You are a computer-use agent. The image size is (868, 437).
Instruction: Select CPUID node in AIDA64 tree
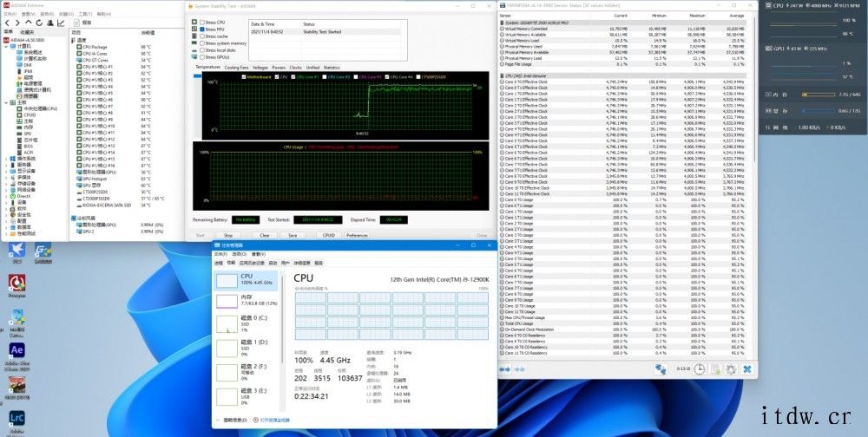(x=26, y=114)
